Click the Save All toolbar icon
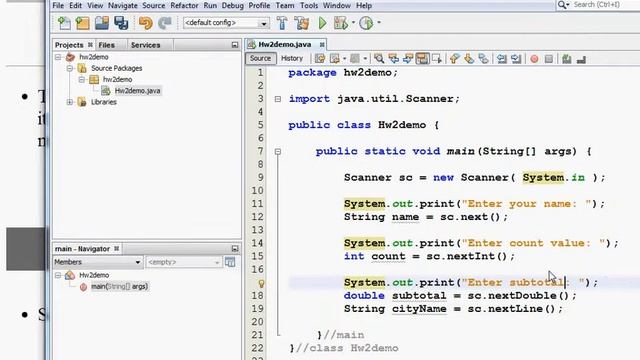 click(121, 23)
